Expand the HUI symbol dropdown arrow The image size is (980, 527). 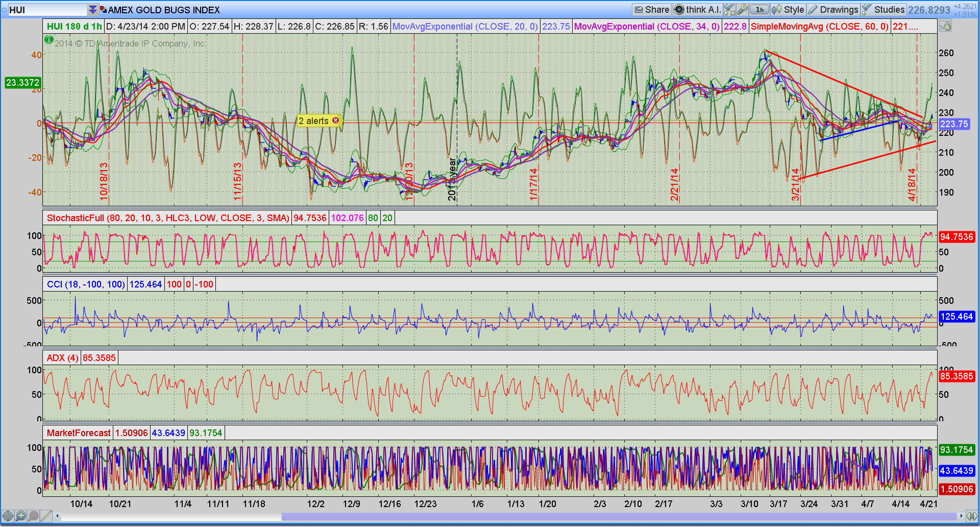92,10
